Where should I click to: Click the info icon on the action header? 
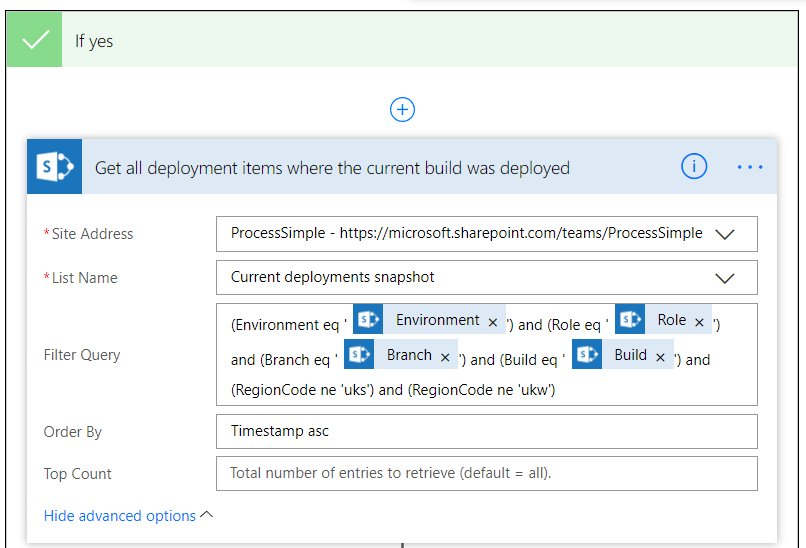point(694,167)
